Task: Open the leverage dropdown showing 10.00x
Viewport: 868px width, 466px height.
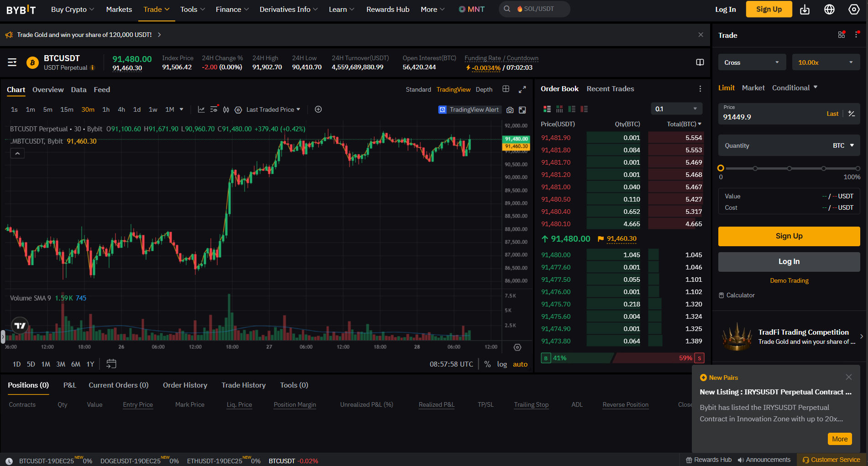Action: (826, 62)
